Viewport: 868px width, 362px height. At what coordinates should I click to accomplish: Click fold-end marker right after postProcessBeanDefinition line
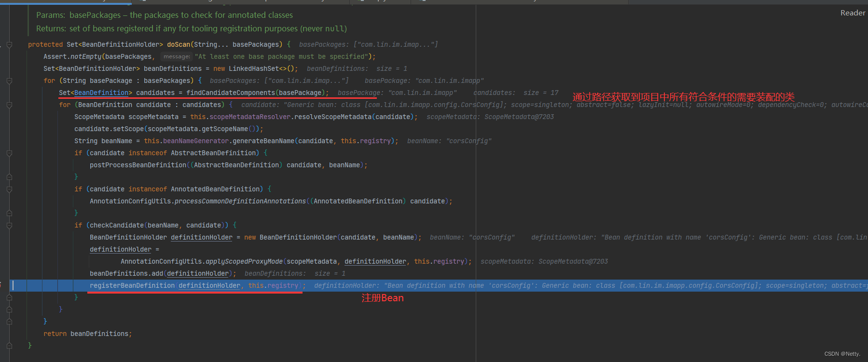(9, 177)
